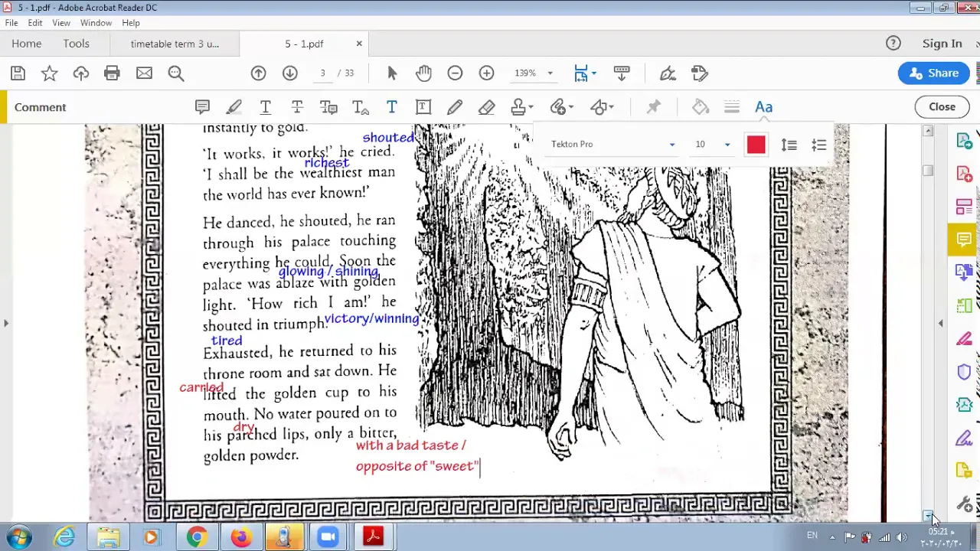Screen dimensions: 980x551
Task: Click the "shouted" blue annotation text
Action: point(388,138)
